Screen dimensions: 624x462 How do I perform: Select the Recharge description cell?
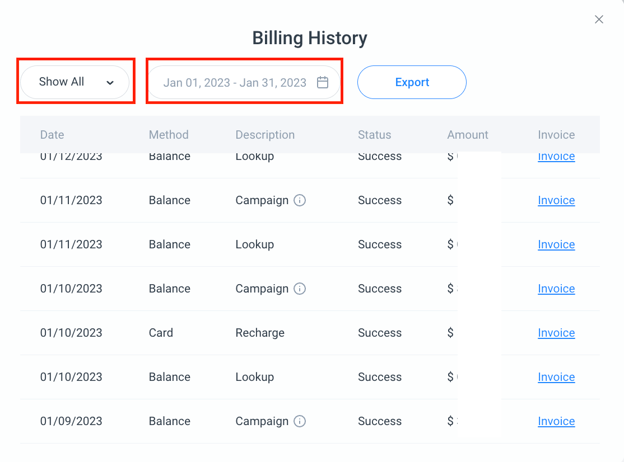[260, 332]
